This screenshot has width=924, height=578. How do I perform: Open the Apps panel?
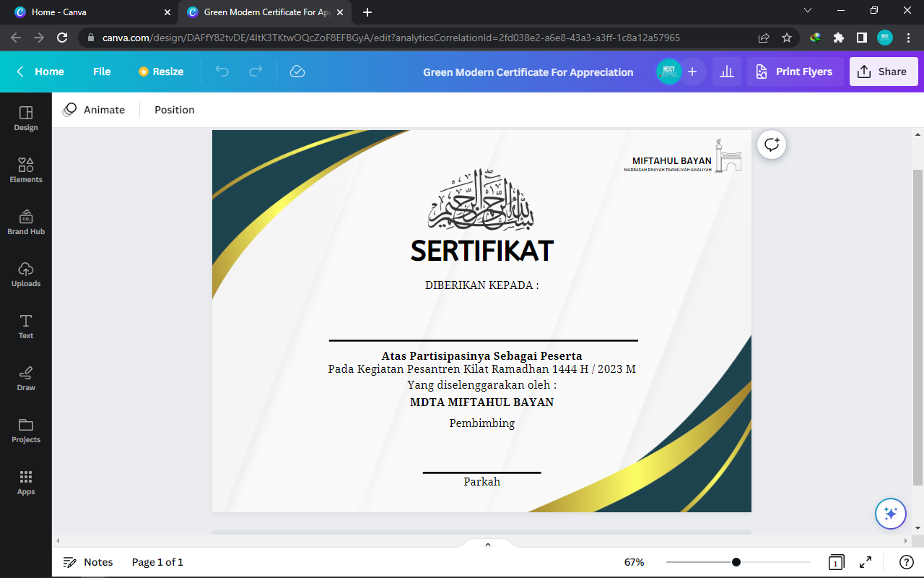tap(26, 482)
